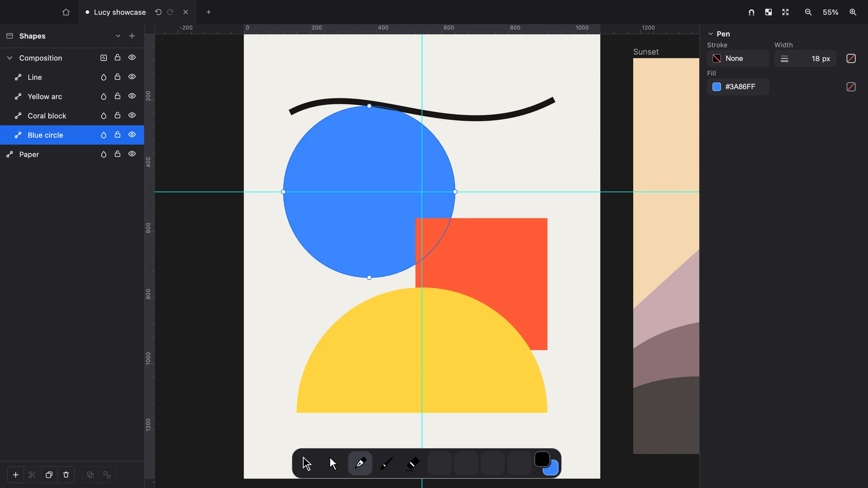Click the scissors cut icon
The width and height of the screenshot is (868, 488).
pyautogui.click(x=32, y=475)
